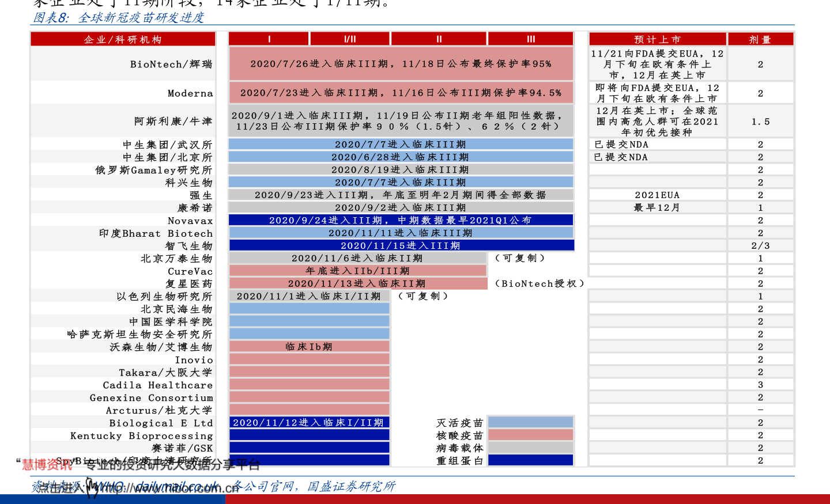
Task: Click the 强生 row label
Action: tap(201, 195)
